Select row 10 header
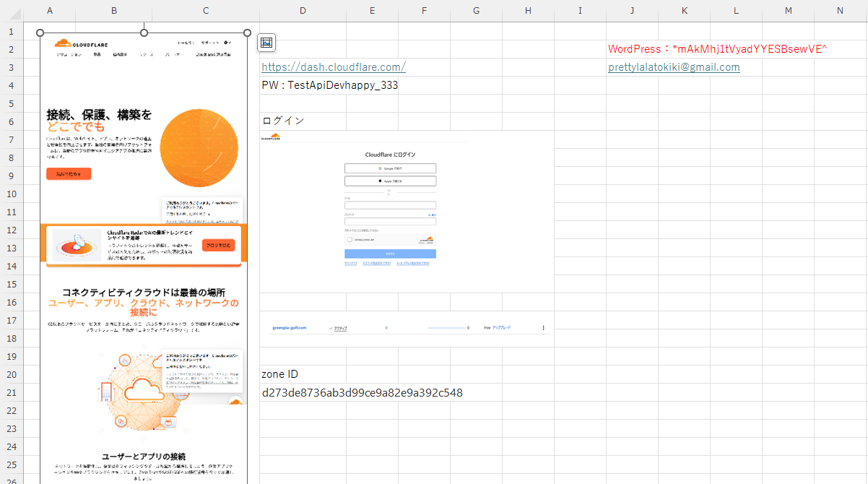The width and height of the screenshot is (868, 484). (x=11, y=194)
